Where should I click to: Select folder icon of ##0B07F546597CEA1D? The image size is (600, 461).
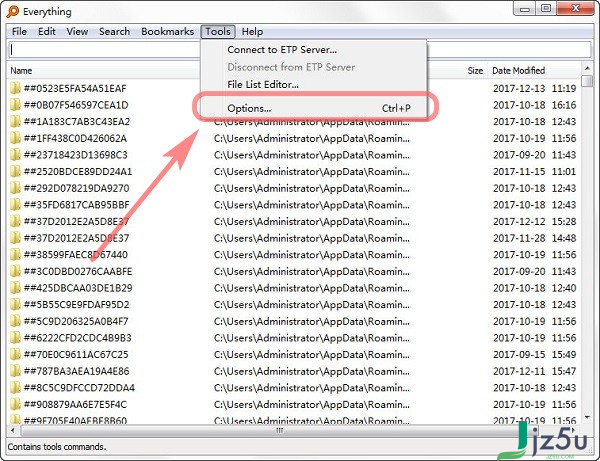[x=15, y=105]
